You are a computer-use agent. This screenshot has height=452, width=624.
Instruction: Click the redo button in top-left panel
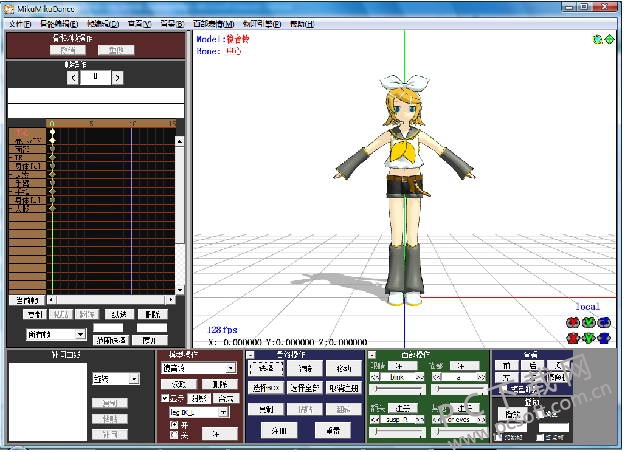tap(116, 50)
